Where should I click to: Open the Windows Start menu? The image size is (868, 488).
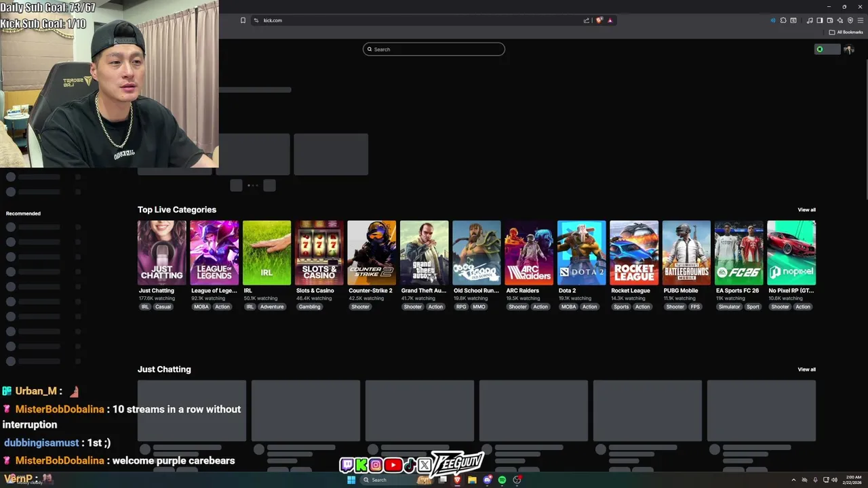[x=351, y=480]
